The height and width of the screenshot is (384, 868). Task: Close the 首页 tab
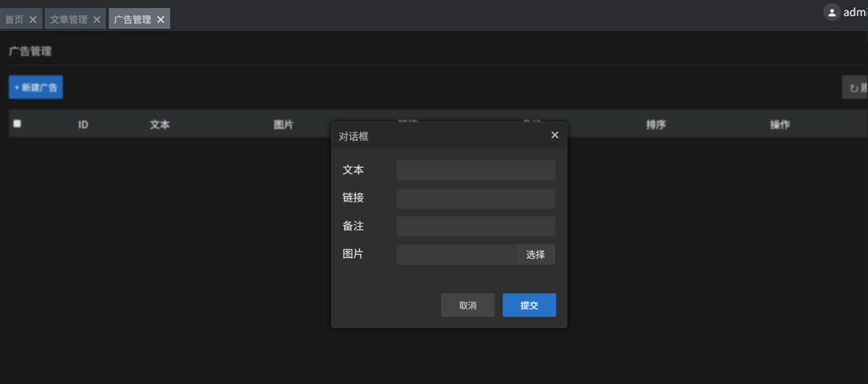33,19
